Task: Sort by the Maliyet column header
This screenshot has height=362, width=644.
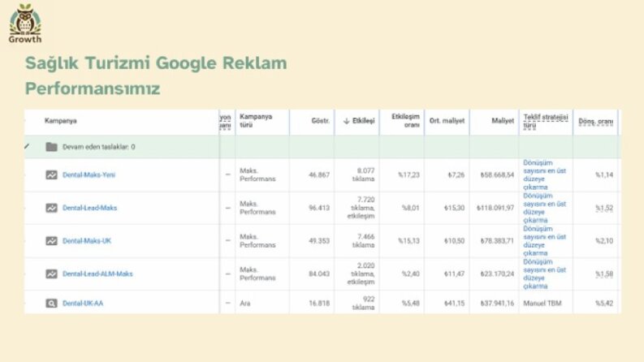Action: [x=503, y=121]
